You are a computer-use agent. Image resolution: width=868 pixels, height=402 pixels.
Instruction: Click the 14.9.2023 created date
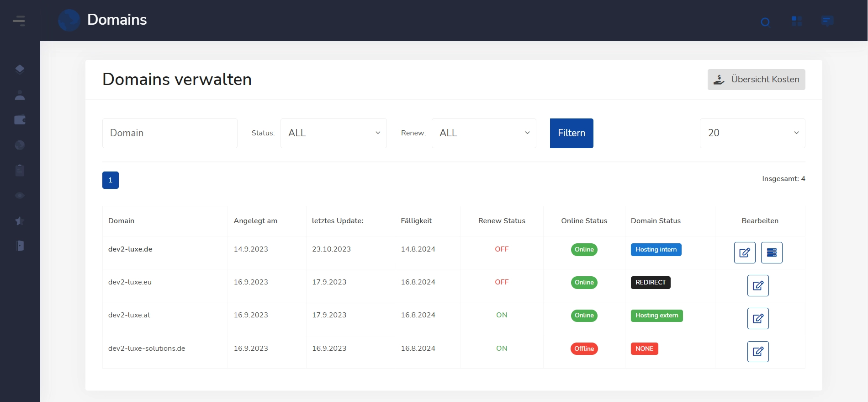(251, 249)
